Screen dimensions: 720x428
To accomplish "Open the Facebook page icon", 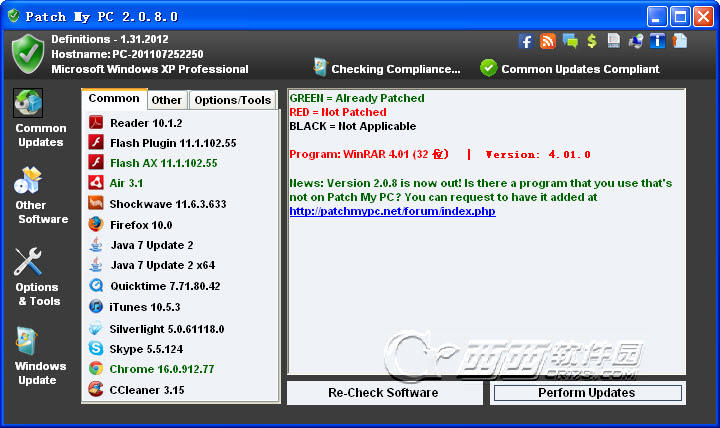I will click(x=525, y=41).
